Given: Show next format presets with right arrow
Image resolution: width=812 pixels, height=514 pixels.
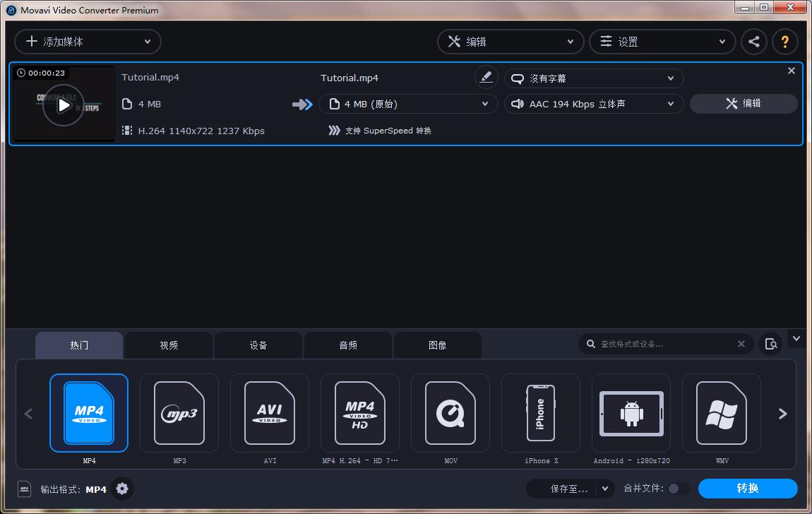Looking at the screenshot, I should click(782, 414).
